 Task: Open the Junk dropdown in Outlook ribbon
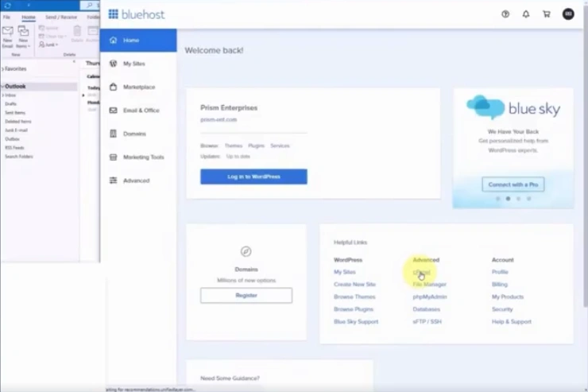click(48, 45)
